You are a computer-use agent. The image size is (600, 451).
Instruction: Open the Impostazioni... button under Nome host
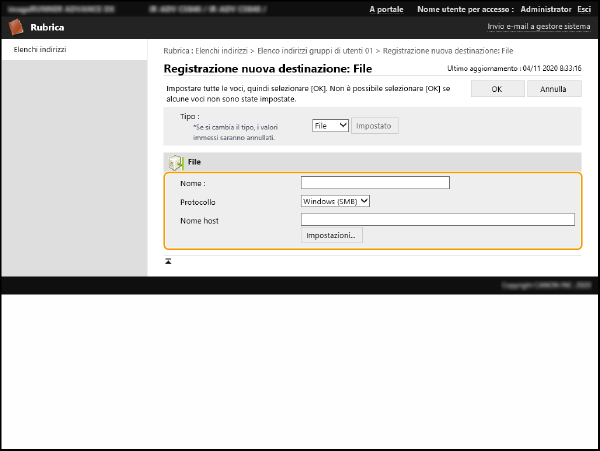[x=332, y=235]
